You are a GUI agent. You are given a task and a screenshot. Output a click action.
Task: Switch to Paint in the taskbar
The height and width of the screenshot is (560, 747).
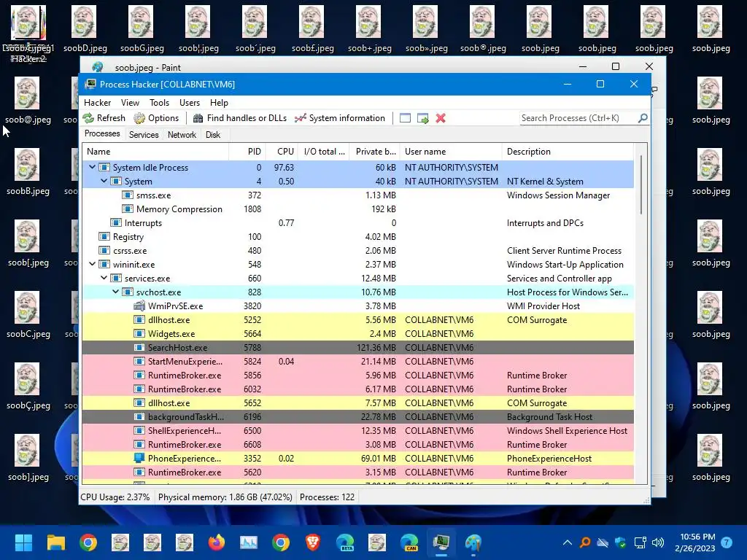pyautogui.click(x=473, y=542)
